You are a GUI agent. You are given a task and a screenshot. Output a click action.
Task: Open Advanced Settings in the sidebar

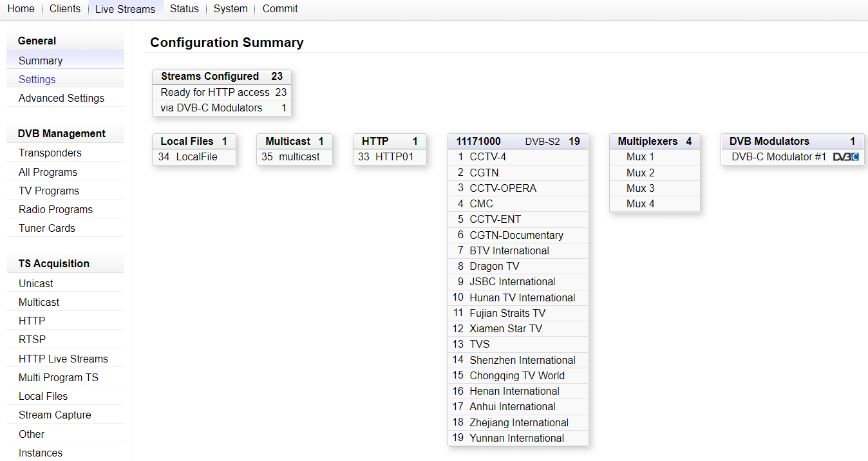pyautogui.click(x=61, y=98)
